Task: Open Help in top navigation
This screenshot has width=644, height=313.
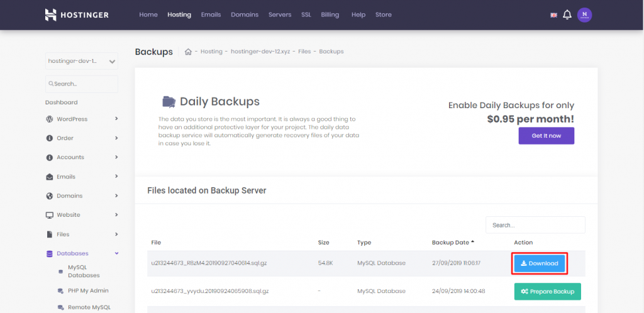Action: (x=358, y=14)
